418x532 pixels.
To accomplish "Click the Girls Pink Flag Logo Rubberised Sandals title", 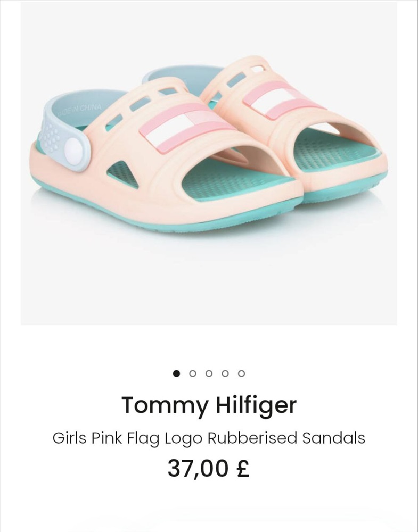I will (x=209, y=438).
